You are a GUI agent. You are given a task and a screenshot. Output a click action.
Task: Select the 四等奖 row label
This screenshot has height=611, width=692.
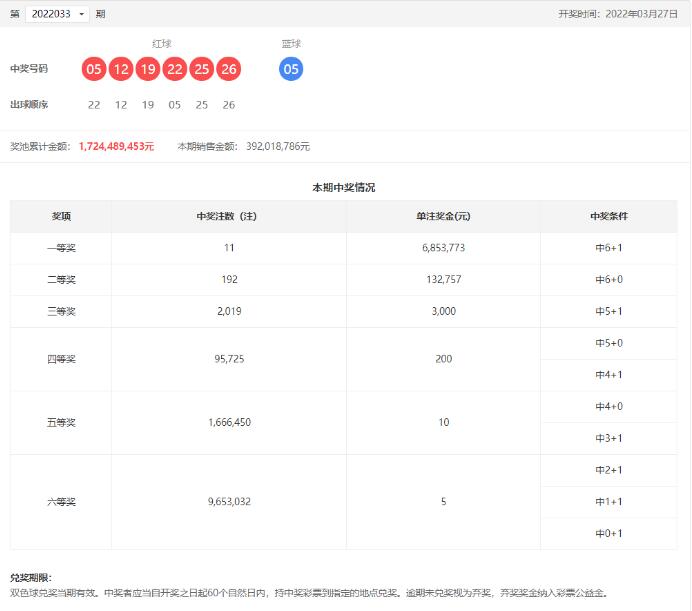pos(61,359)
